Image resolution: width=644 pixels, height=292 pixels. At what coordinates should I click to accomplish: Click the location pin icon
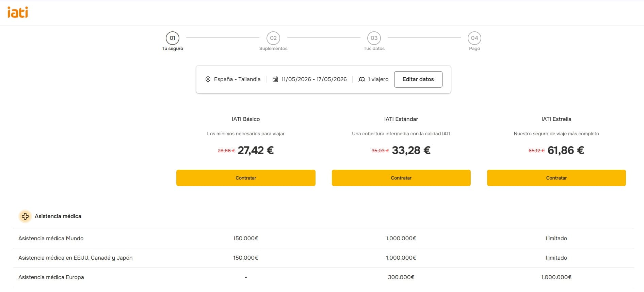[x=208, y=79]
